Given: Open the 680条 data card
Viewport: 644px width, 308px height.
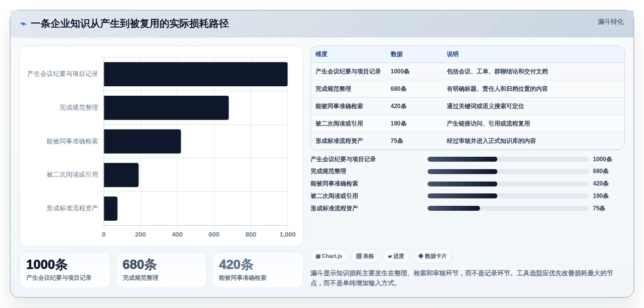Looking at the screenshot, I should click(161, 270).
